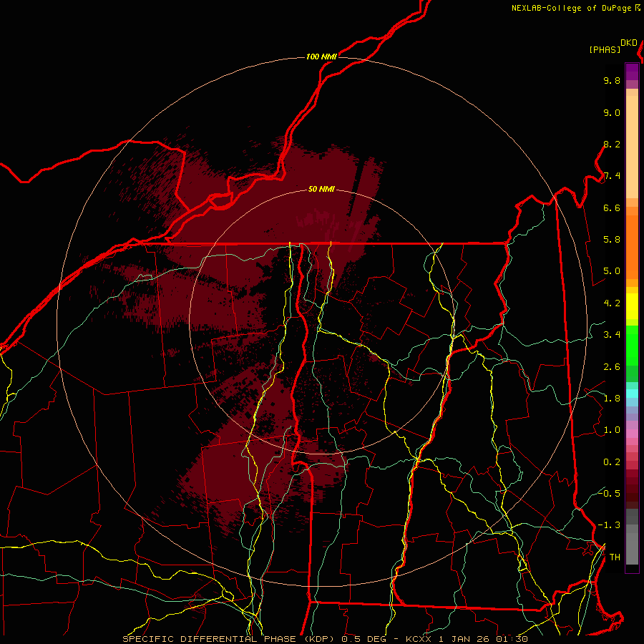
Task: Pick the bright green color bar segment
Action: click(x=632, y=345)
